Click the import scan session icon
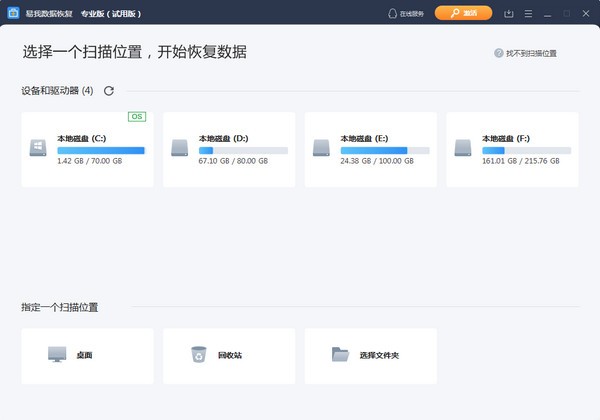The width and height of the screenshot is (600, 420). pyautogui.click(x=509, y=13)
